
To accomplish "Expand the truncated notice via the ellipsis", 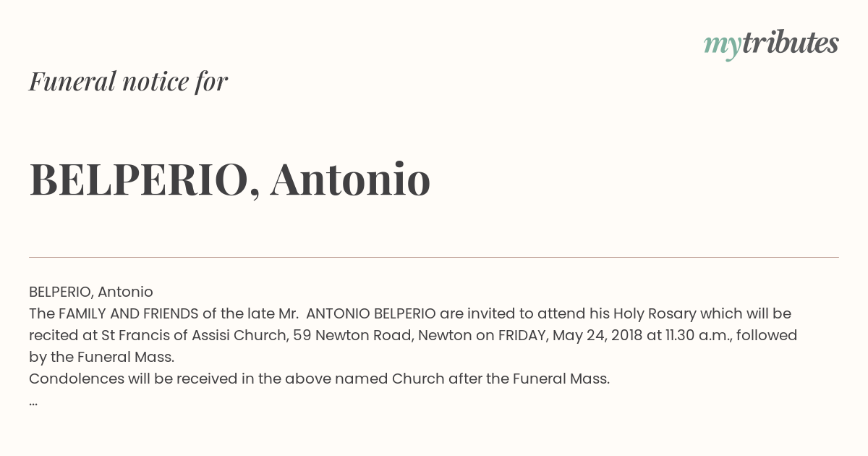I will [33, 402].
